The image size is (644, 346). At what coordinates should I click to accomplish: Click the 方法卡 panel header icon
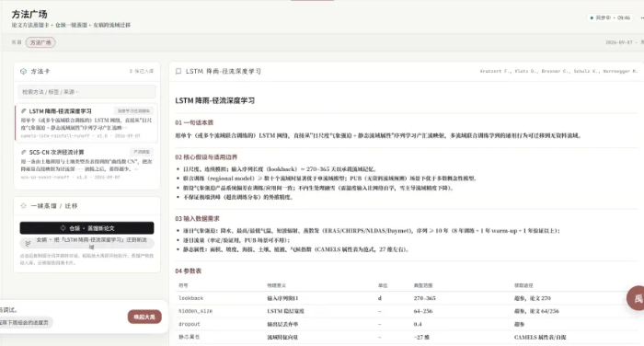point(23,72)
